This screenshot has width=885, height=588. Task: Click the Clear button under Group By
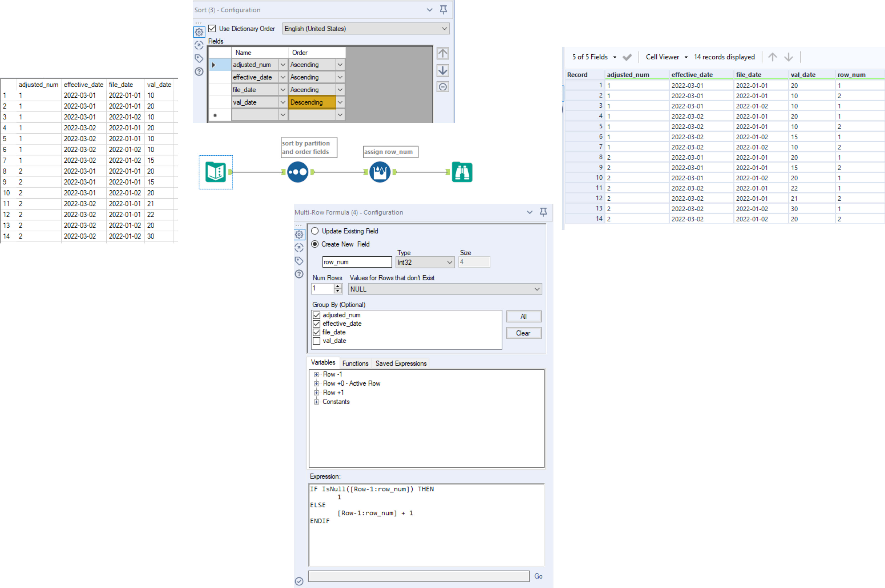[x=524, y=333]
